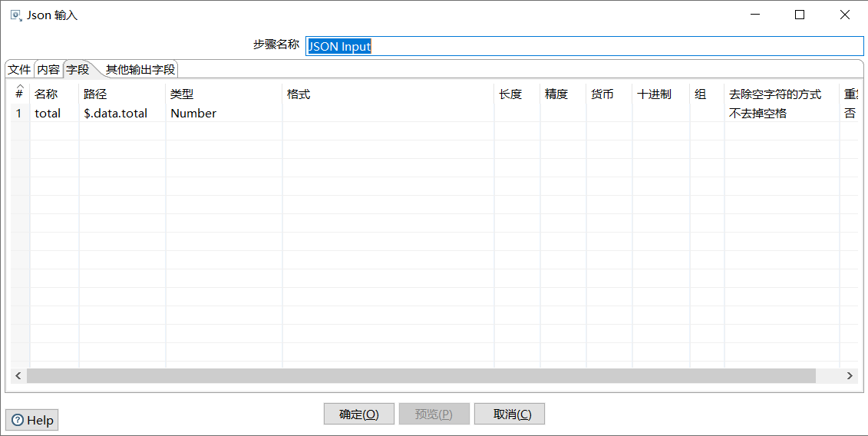Open the 其他输出字段 tab

140,69
